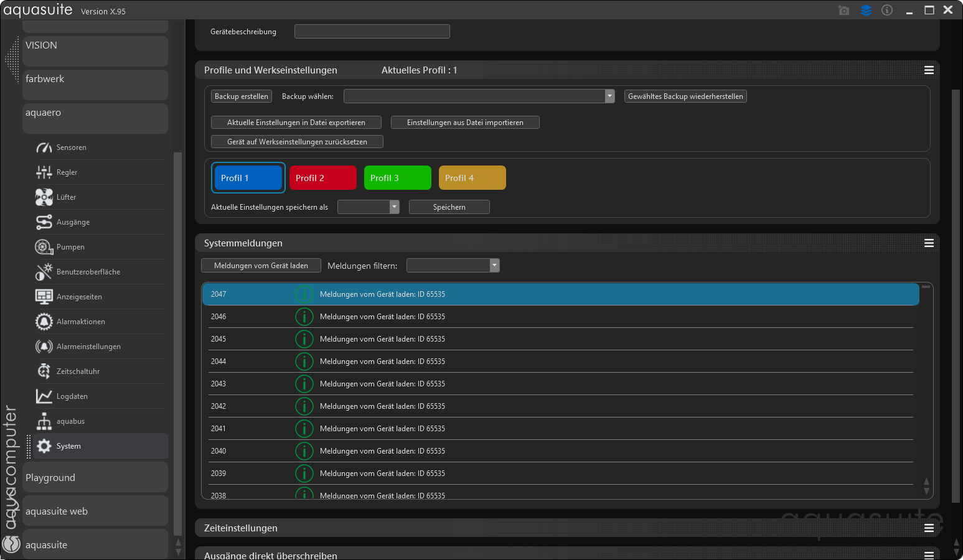Open the Benutzeroberfläche icon
This screenshot has width=963, height=560.
point(44,272)
